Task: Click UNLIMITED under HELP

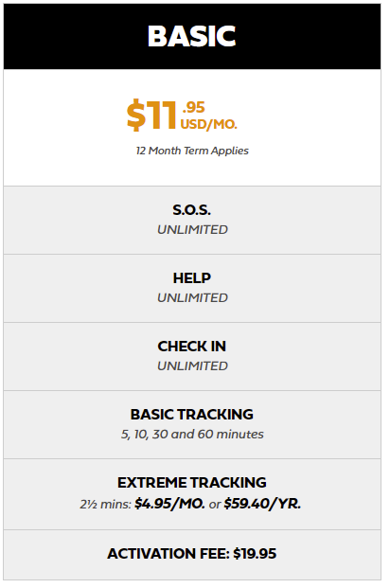Action: [192, 297]
